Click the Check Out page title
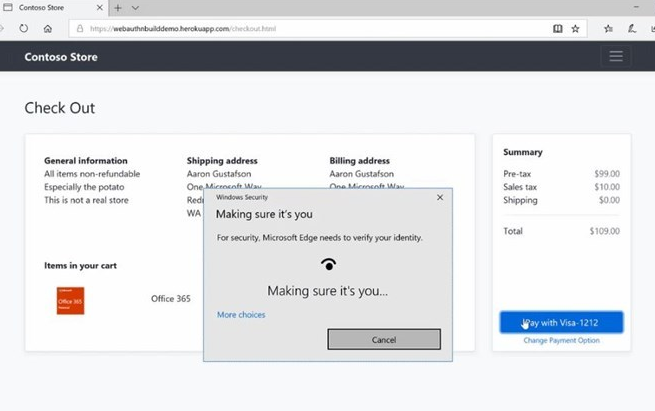Viewport: 655px width, 411px height. coord(60,108)
